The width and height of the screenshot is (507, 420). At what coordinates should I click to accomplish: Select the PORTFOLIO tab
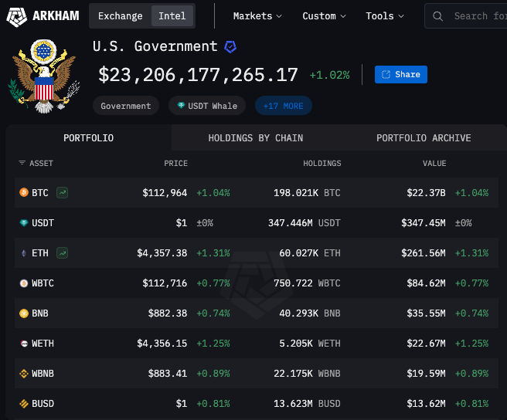88,138
